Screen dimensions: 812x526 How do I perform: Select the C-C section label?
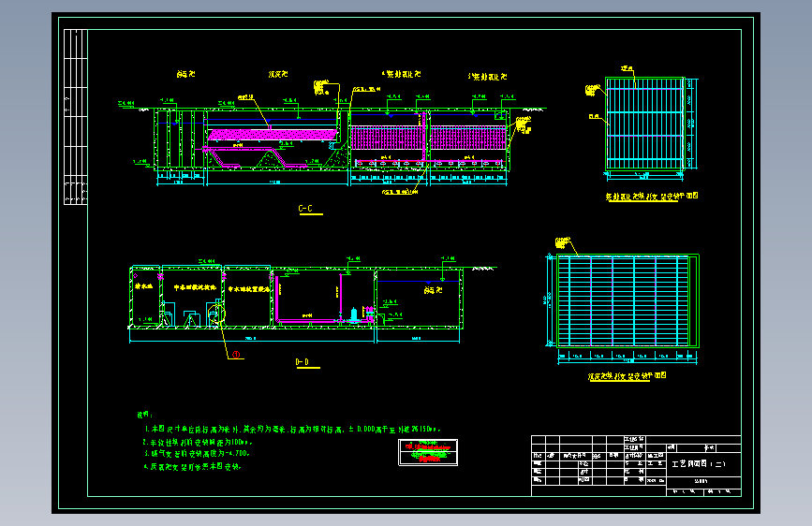click(x=305, y=209)
